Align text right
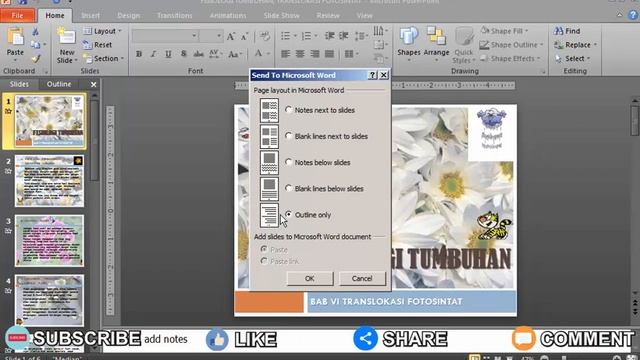This screenshot has height=360, width=640. 315,54
